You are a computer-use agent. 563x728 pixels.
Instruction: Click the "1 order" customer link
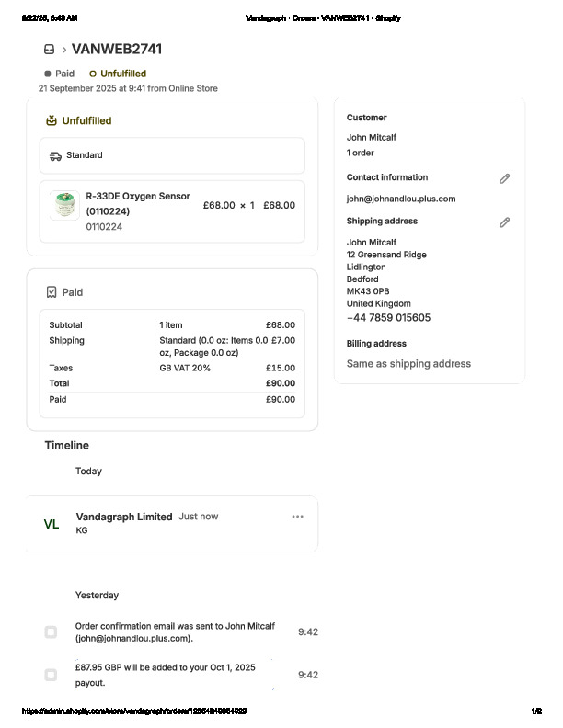click(x=361, y=153)
